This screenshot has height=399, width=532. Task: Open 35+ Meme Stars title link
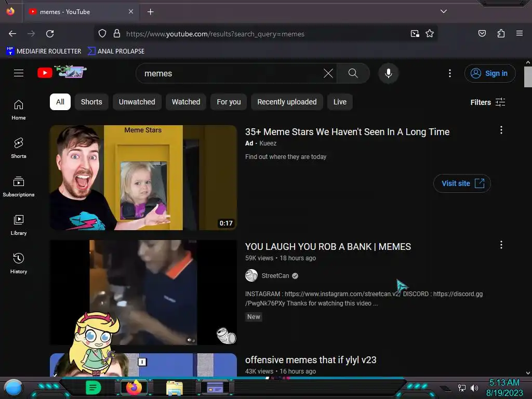[347, 131]
